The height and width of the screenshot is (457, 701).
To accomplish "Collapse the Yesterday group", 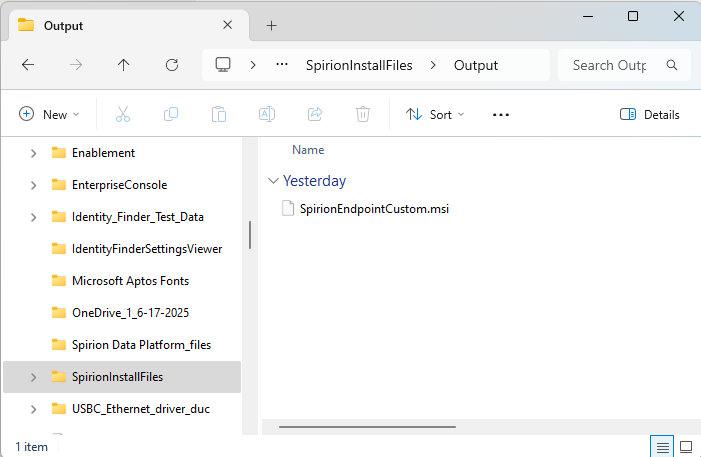I will pyautogui.click(x=273, y=181).
